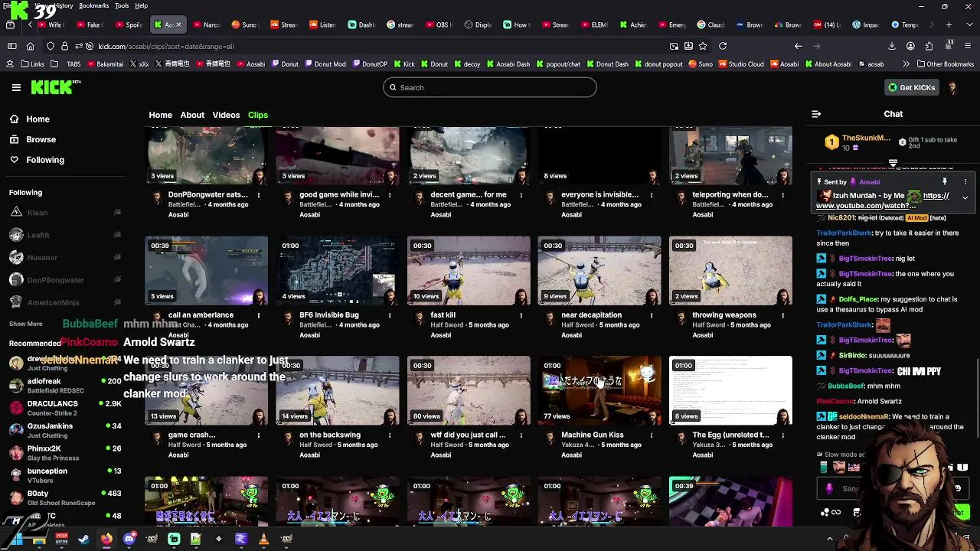Reload the page with the browser refresh icon

coord(722,46)
